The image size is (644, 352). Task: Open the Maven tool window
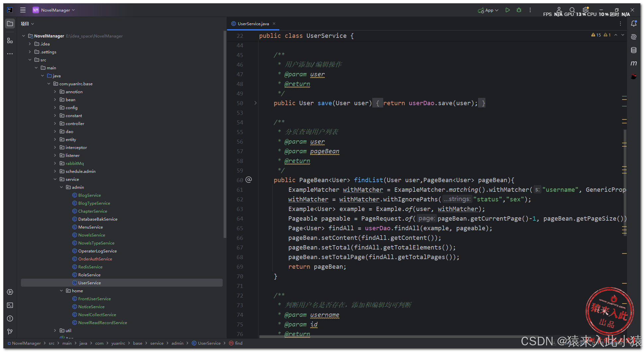point(634,63)
